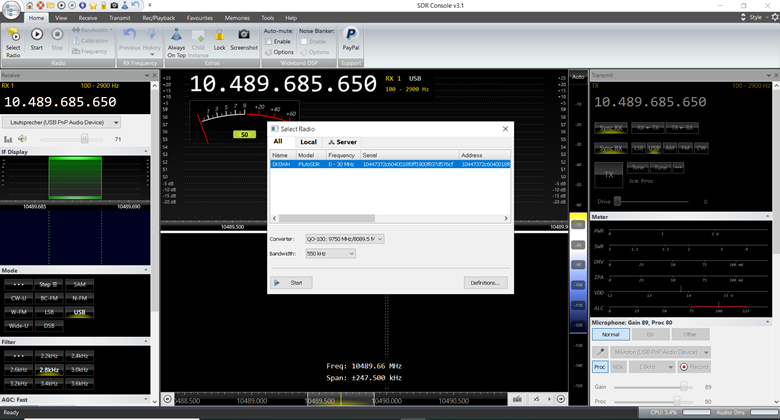This screenshot has width=780, height=420.
Task: Open the View ribbon tab
Action: [x=61, y=18]
